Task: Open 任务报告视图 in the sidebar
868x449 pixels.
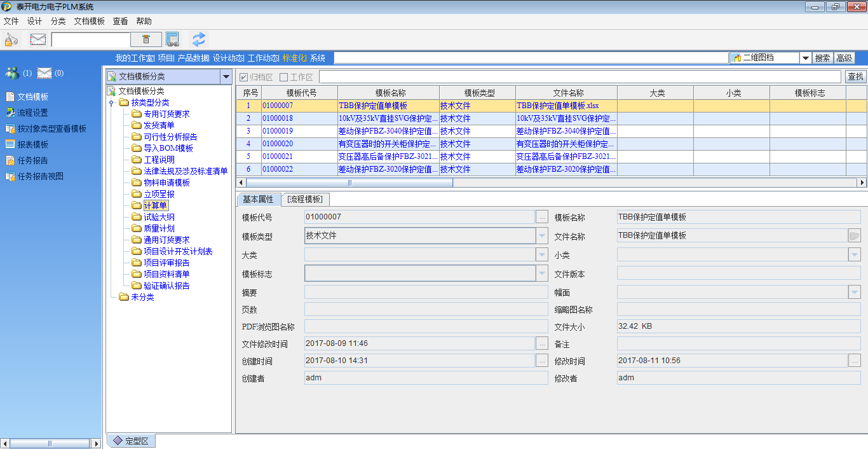Action: (40, 176)
